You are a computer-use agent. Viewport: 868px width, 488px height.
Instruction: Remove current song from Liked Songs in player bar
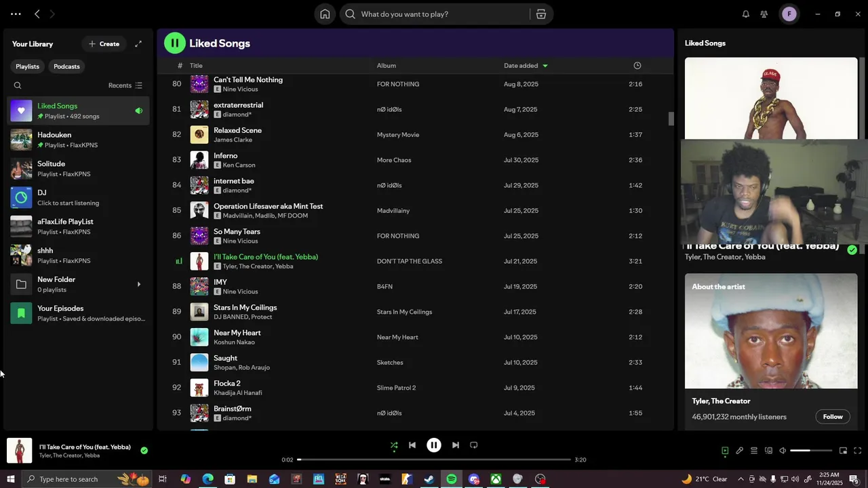pos(144,450)
